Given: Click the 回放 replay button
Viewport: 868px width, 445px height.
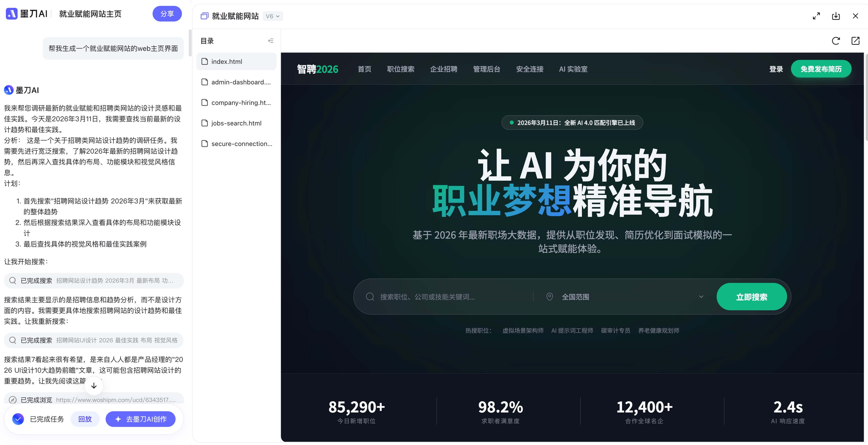Looking at the screenshot, I should tap(85, 419).
